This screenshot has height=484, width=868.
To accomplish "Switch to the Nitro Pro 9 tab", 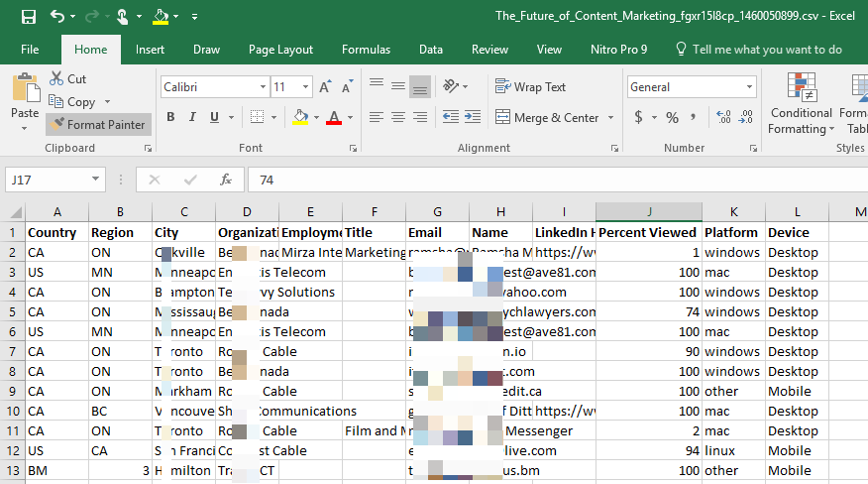I will click(x=618, y=50).
